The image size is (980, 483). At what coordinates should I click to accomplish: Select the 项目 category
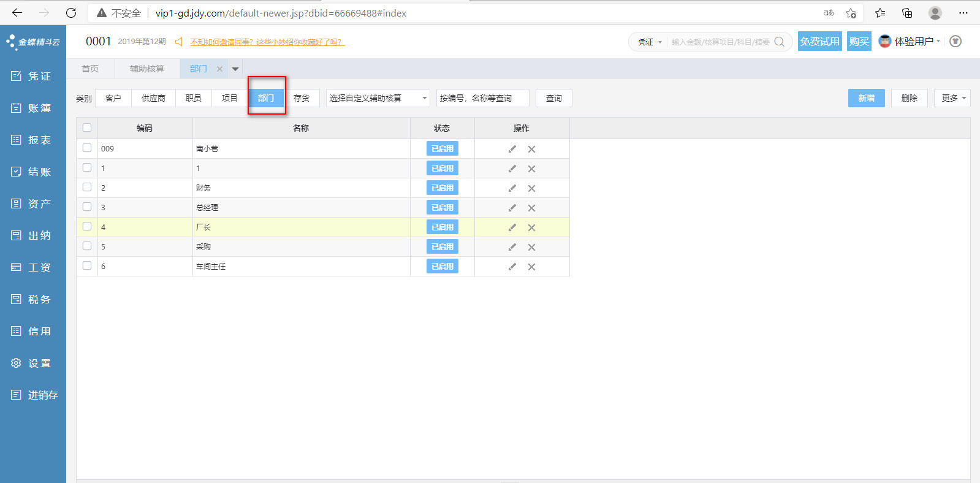[x=230, y=98]
